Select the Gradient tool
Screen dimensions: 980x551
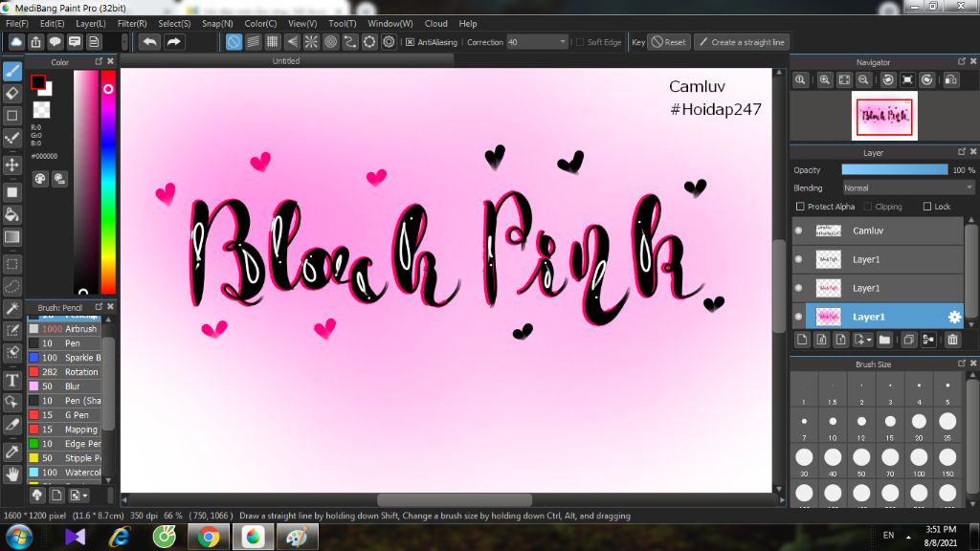(11, 237)
